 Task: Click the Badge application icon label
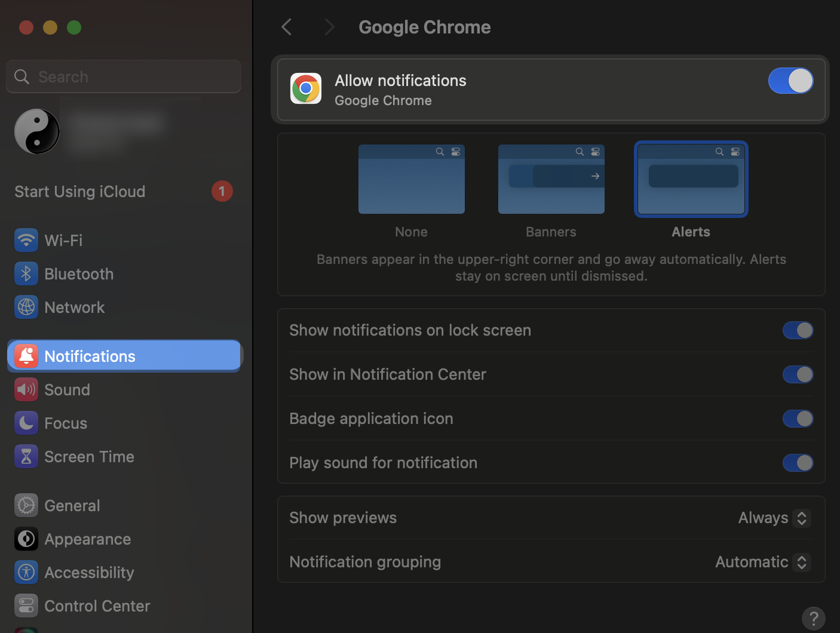(x=371, y=419)
